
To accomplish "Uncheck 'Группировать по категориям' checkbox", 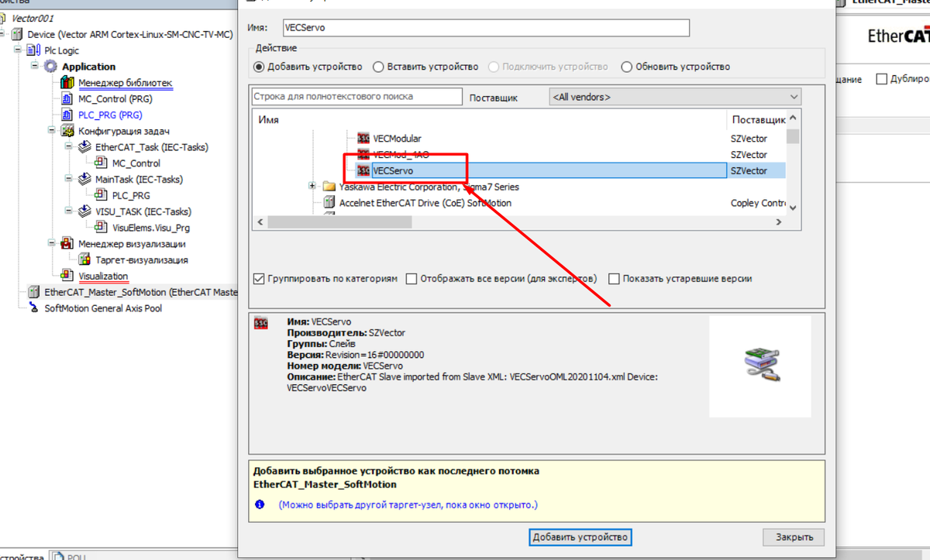I will click(259, 279).
